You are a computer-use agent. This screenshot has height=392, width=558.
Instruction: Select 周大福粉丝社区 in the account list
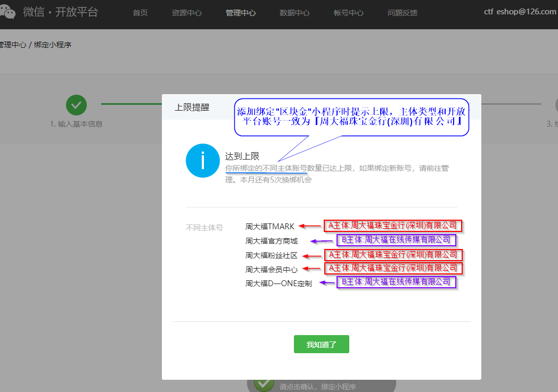[x=272, y=255]
